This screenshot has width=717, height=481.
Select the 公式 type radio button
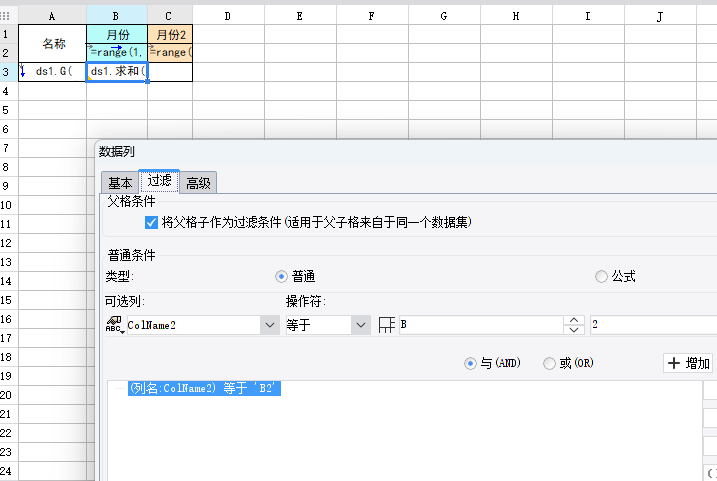[x=601, y=276]
